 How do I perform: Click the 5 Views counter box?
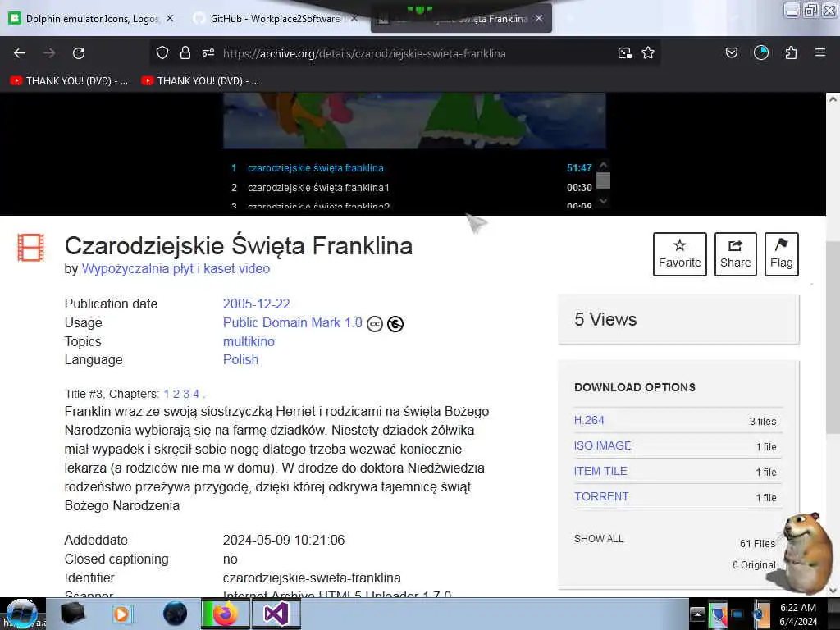(x=678, y=319)
